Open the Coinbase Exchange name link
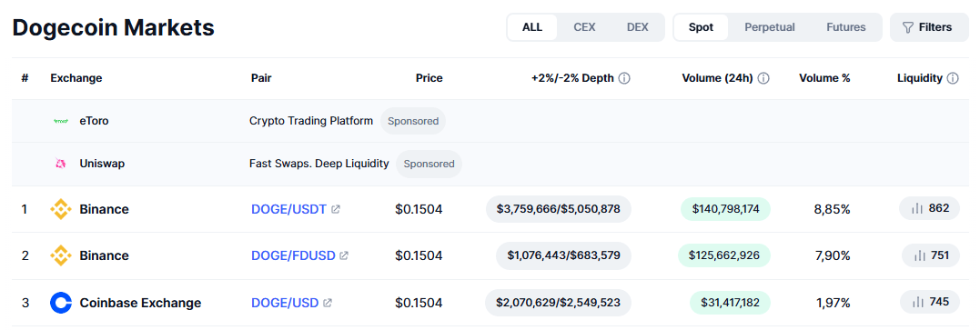The image size is (980, 330). tap(141, 303)
